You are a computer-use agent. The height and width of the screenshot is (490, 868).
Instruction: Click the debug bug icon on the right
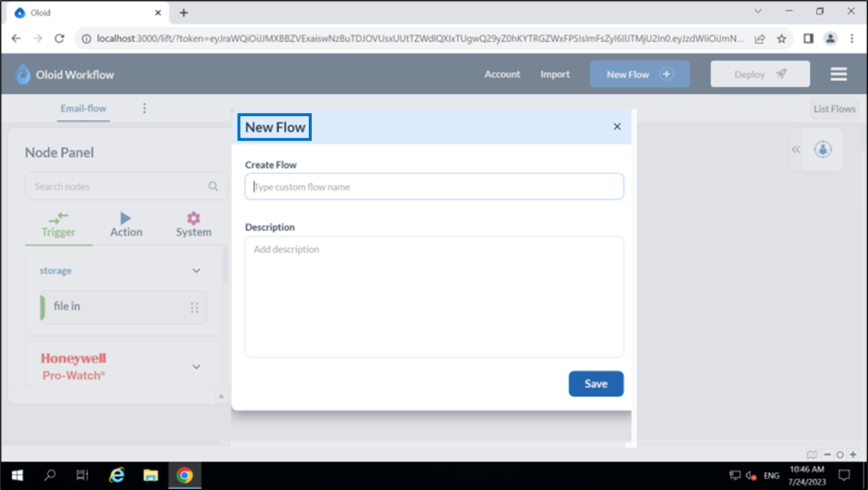coord(823,149)
